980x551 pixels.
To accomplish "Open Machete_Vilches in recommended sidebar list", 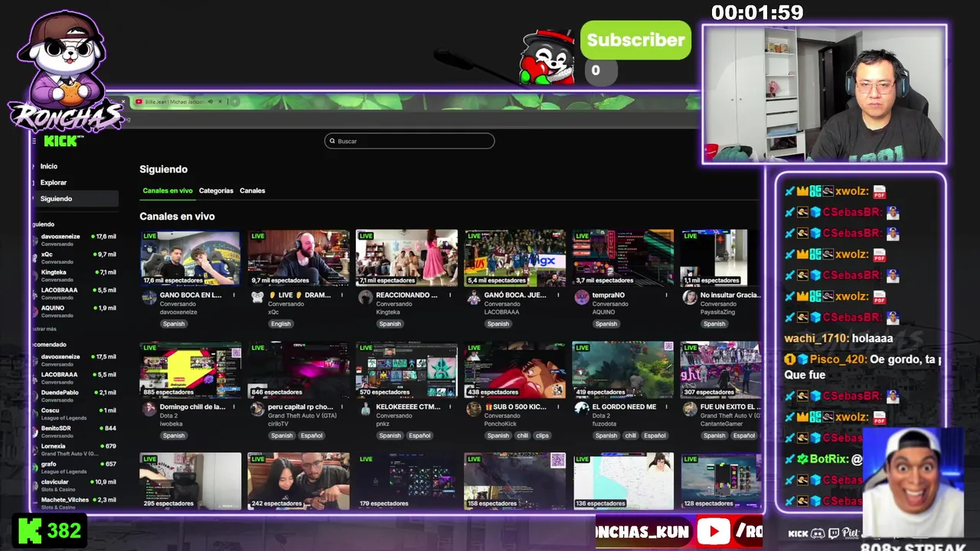I will point(74,503).
